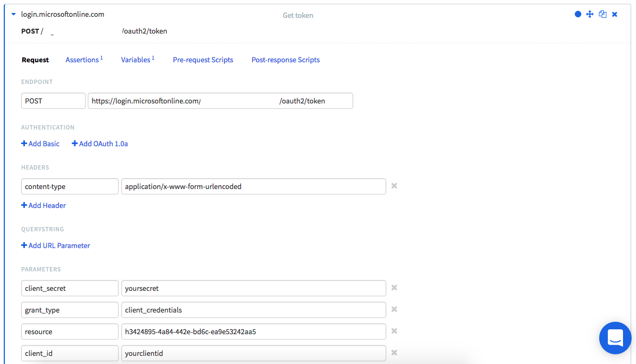Remove the resource parameter row
Viewport: 636px width, 364px height.
point(394,331)
